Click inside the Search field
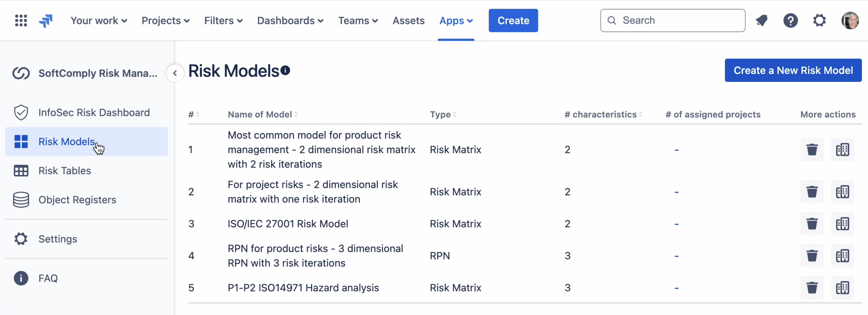This screenshot has height=315, width=868. click(672, 20)
